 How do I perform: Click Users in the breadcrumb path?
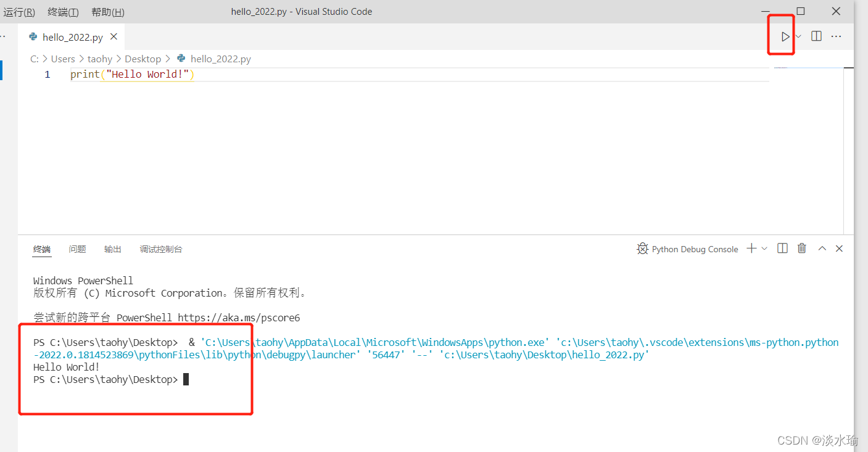tap(63, 59)
